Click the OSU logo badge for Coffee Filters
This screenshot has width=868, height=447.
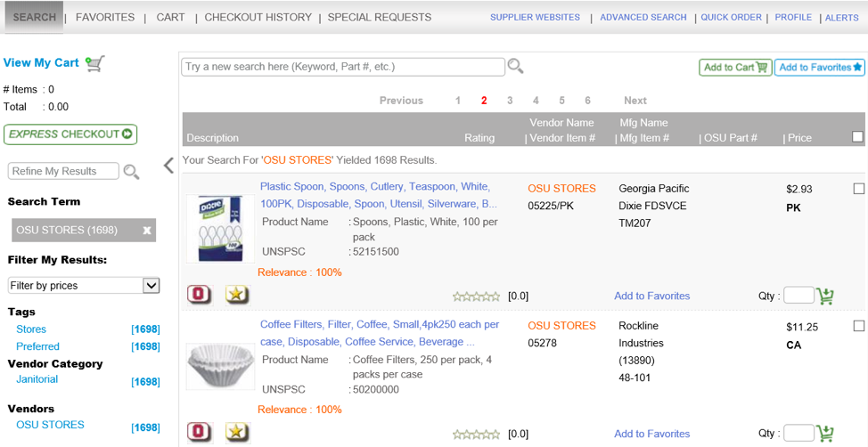point(200,433)
